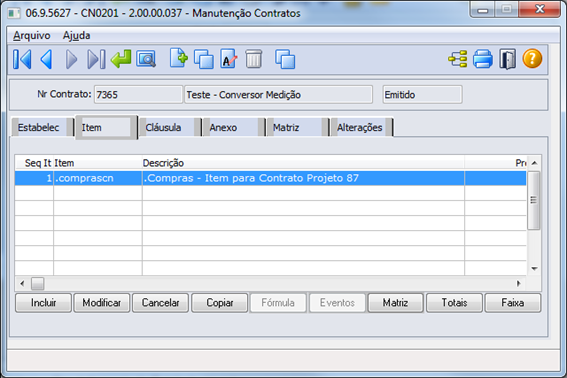Click the Nr Contrato field with 7365

pyautogui.click(x=138, y=95)
